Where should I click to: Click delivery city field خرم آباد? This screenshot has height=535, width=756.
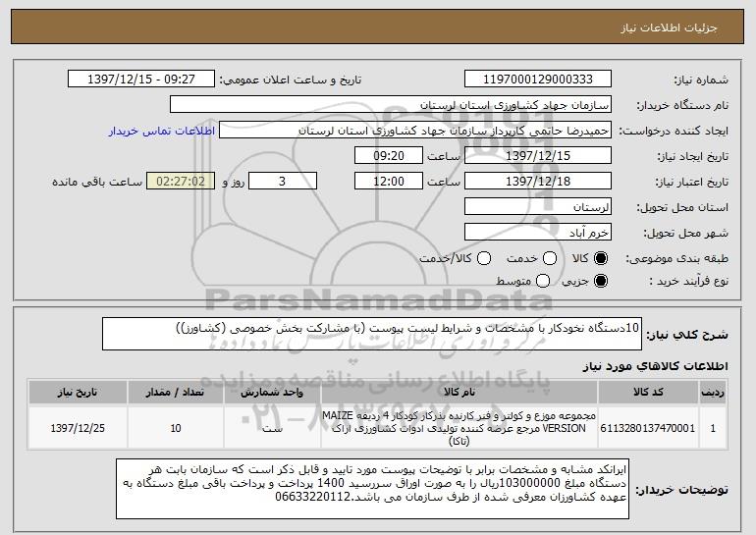[x=538, y=233]
